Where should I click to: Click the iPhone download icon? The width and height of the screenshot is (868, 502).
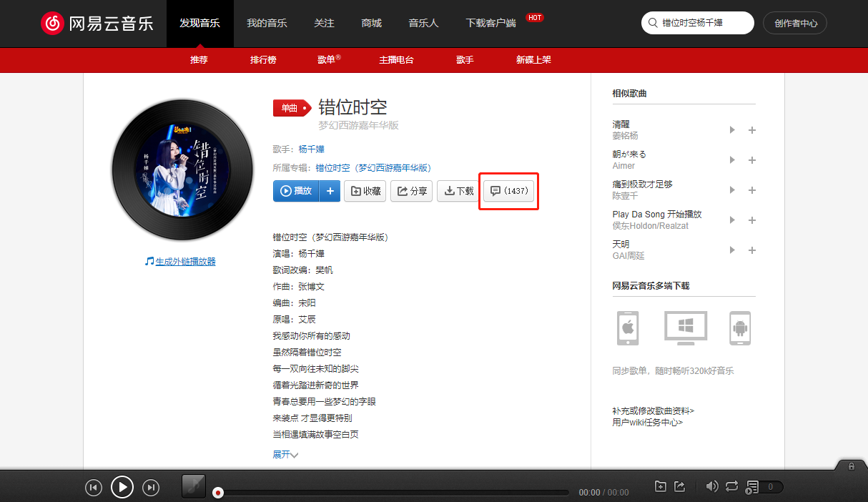[628, 328]
